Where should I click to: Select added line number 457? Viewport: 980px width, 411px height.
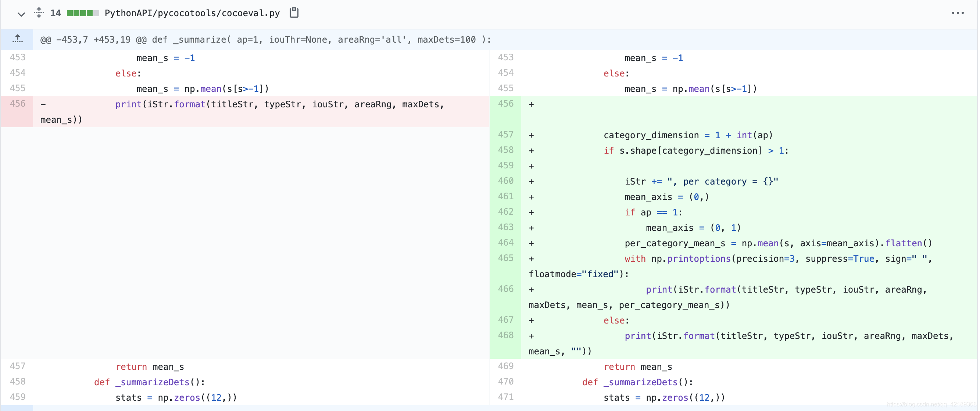tap(505, 135)
